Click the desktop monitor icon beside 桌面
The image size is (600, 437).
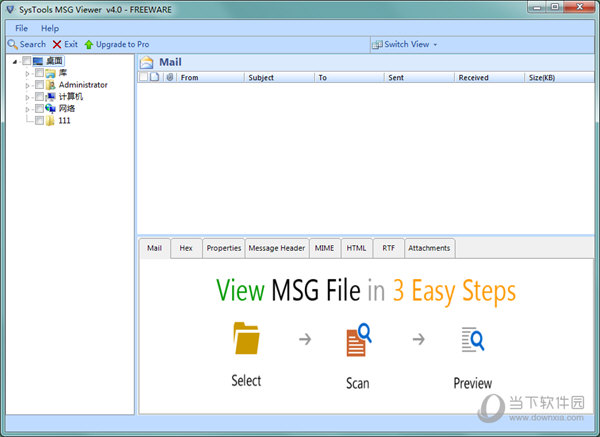(38, 61)
